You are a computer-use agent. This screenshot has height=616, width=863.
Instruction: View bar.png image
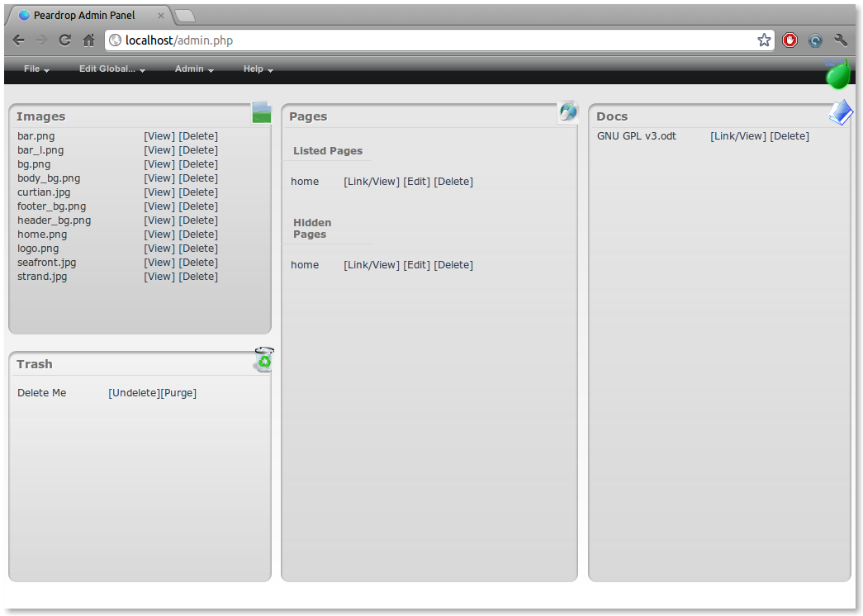[x=159, y=136]
